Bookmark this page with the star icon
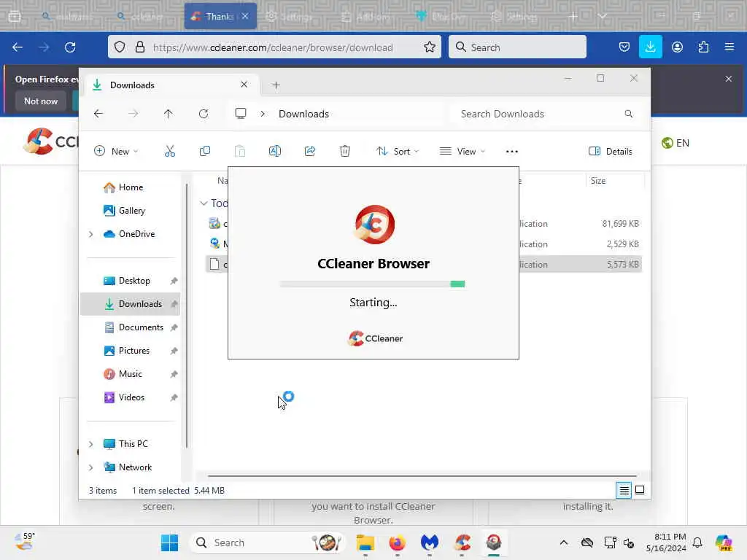 [x=430, y=47]
